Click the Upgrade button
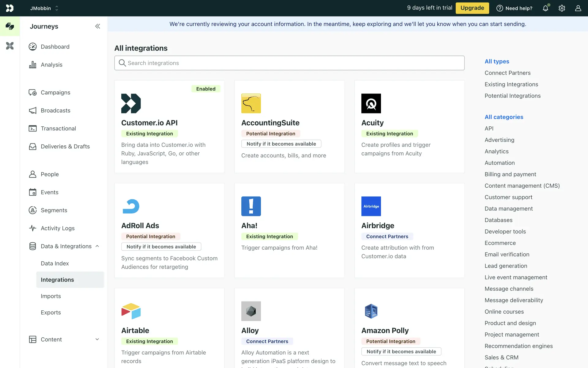Image resolution: width=588 pixels, height=368 pixels. [472, 8]
